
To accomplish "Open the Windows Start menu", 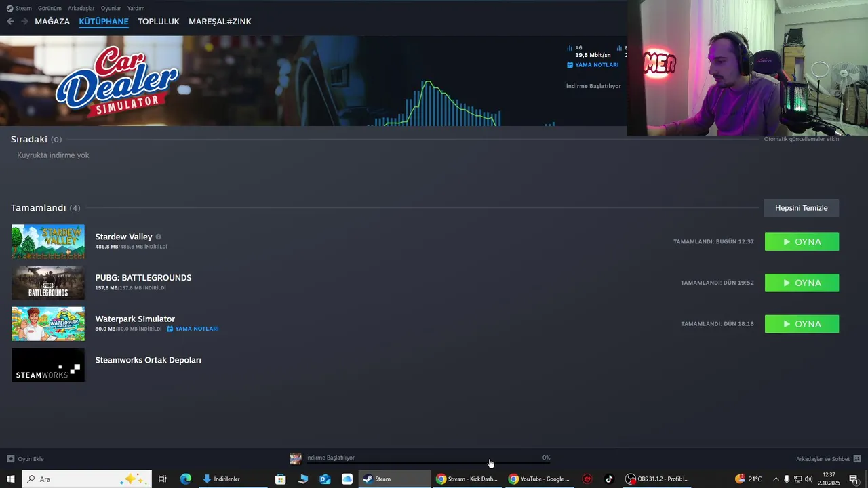I will (x=10, y=479).
